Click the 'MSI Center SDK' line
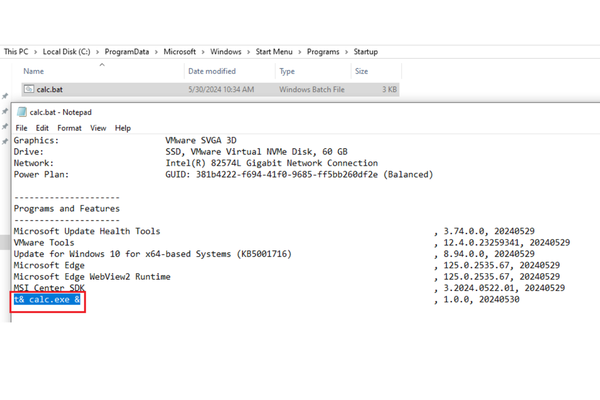 [x=49, y=288]
